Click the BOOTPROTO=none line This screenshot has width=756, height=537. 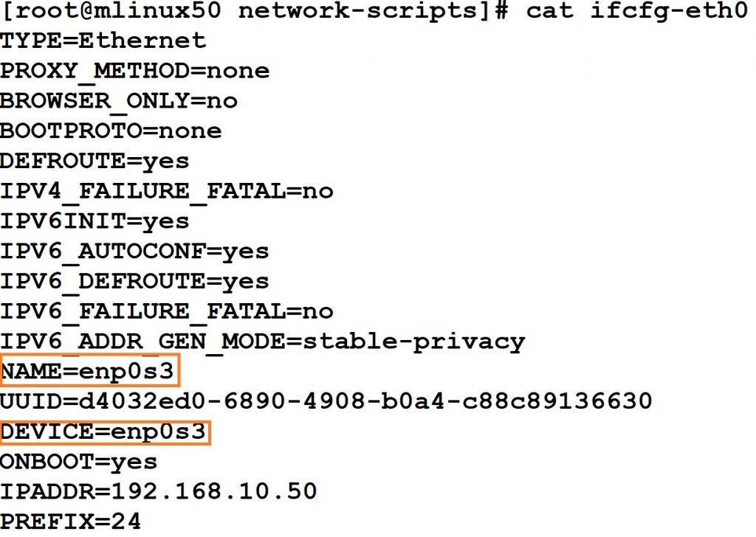click(x=111, y=131)
